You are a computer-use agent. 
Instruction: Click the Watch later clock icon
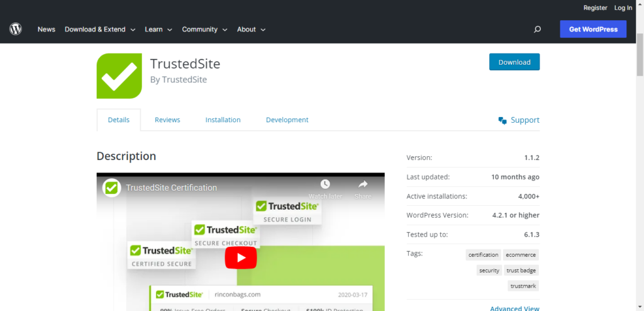pos(325,184)
